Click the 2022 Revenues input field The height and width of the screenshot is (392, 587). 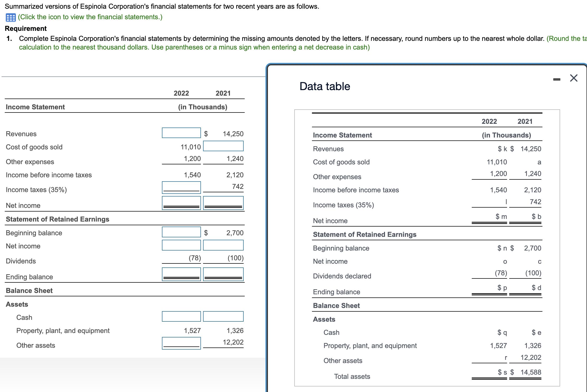pos(181,133)
